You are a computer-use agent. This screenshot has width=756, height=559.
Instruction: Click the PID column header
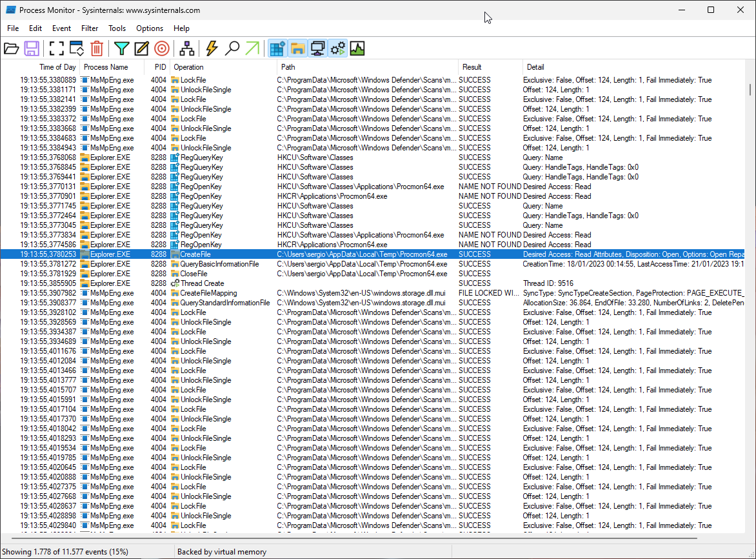pyautogui.click(x=157, y=67)
